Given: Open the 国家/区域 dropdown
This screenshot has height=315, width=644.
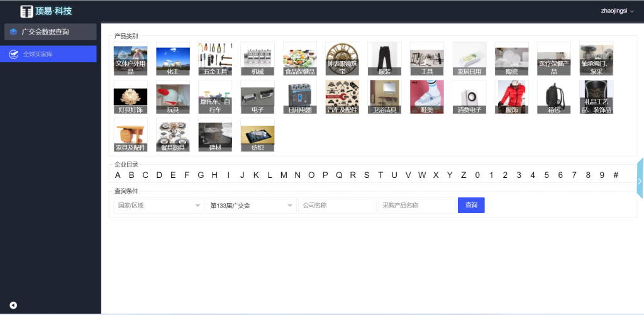Looking at the screenshot, I should (x=158, y=206).
